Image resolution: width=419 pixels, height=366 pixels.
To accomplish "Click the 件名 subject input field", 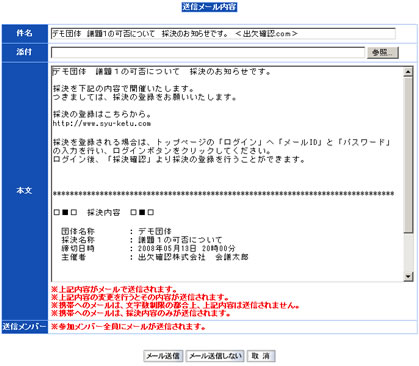I will tap(223, 34).
